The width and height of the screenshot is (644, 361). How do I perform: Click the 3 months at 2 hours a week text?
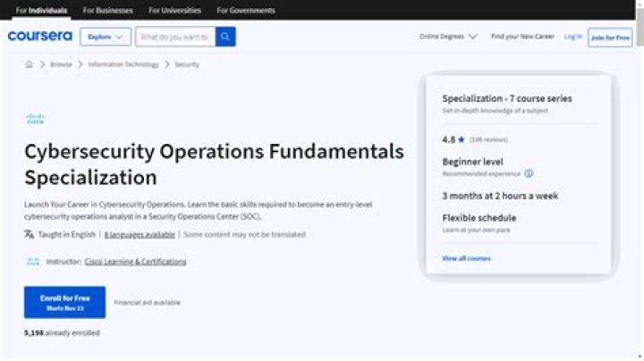(x=500, y=196)
